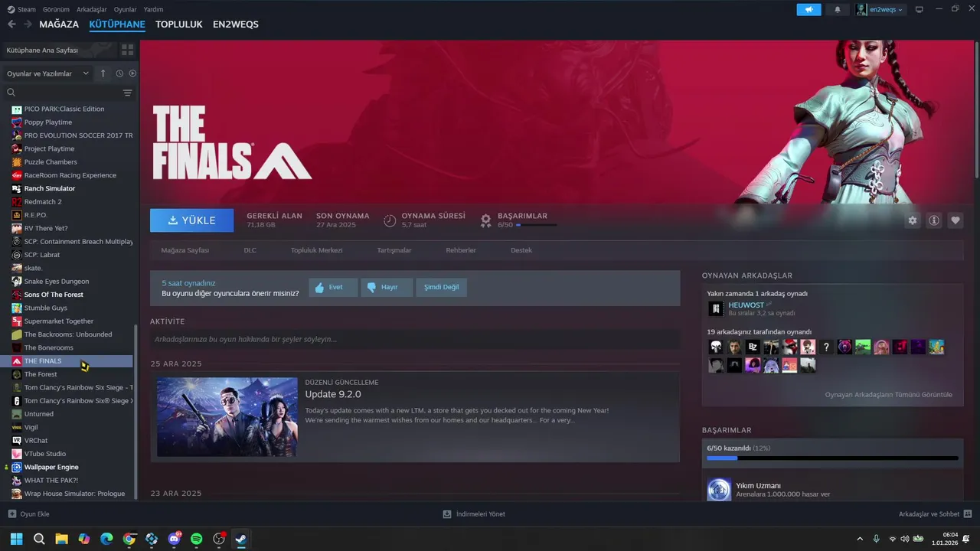Open Oynayan Arkadaşların Tümünü Görüntüle link
The width and height of the screenshot is (980, 551).
tap(889, 395)
